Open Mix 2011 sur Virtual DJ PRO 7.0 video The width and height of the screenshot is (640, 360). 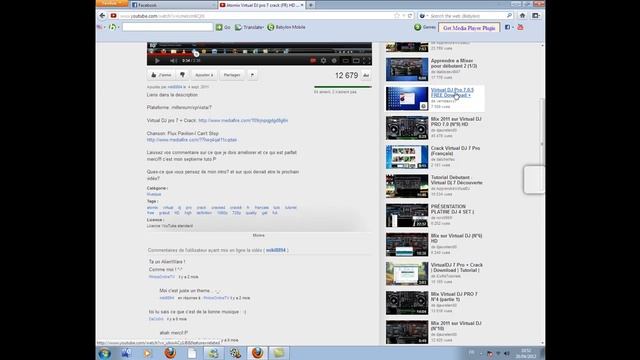pyautogui.click(x=456, y=121)
